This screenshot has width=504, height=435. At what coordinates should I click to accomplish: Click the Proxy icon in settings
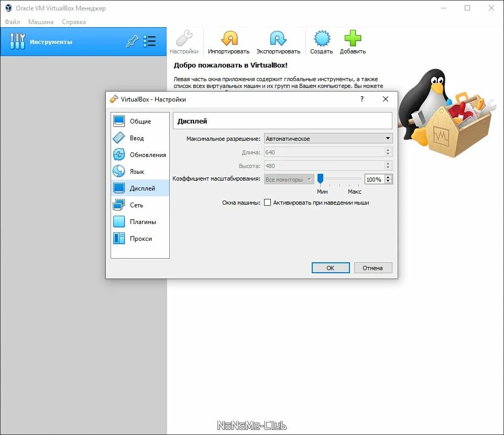tap(119, 238)
